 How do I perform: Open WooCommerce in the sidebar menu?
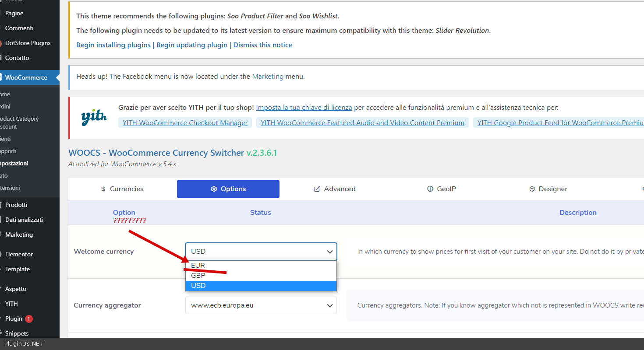[x=26, y=77]
